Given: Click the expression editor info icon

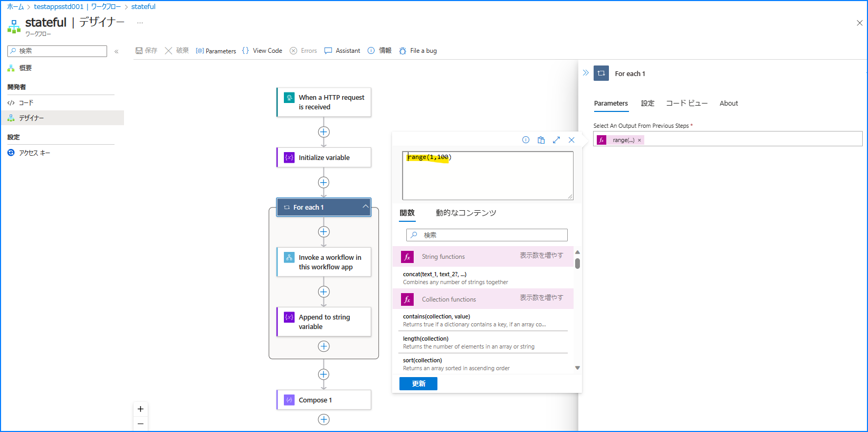Looking at the screenshot, I should 526,140.
